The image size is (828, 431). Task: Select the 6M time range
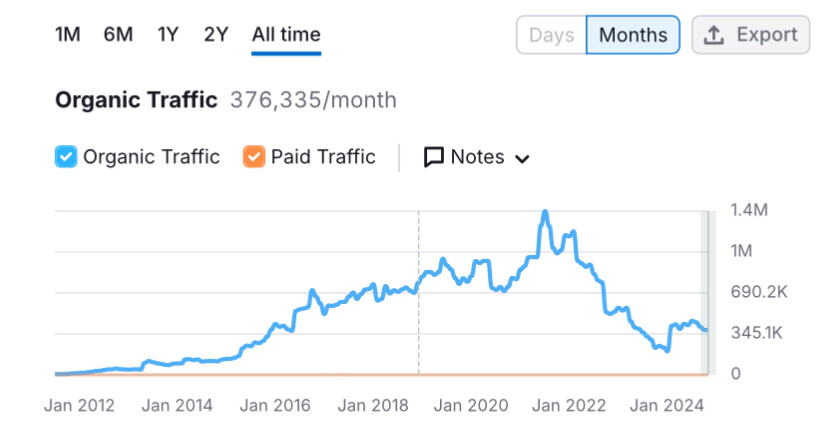(118, 35)
